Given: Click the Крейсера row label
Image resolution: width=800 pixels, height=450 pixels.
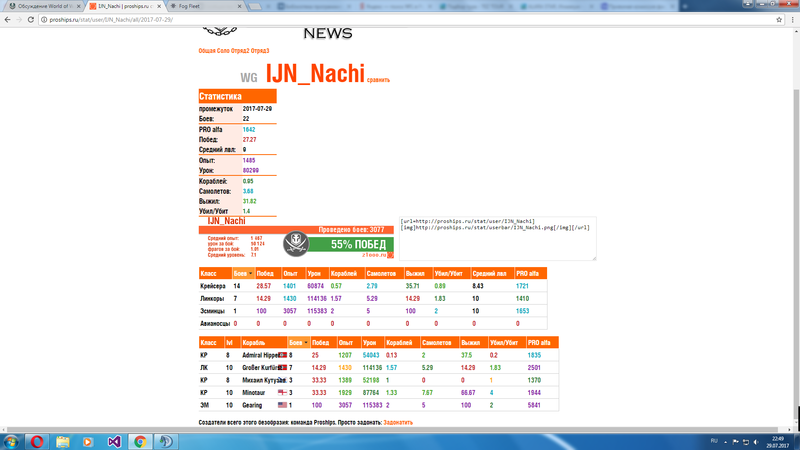Looking at the screenshot, I should tap(213, 286).
